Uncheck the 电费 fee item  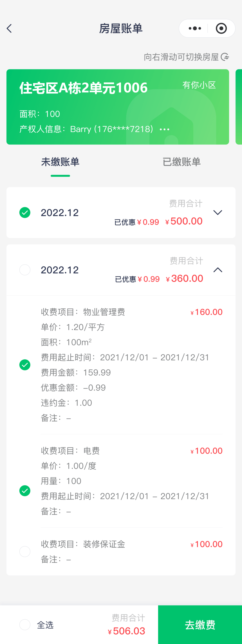pos(25,491)
